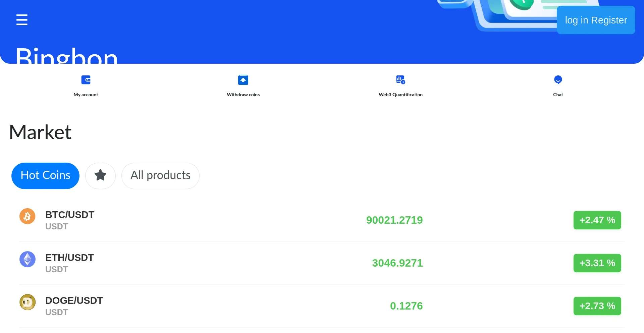Viewport: 644px width, 333px height.
Task: Enable the Hot Coins filter
Action: tap(45, 175)
